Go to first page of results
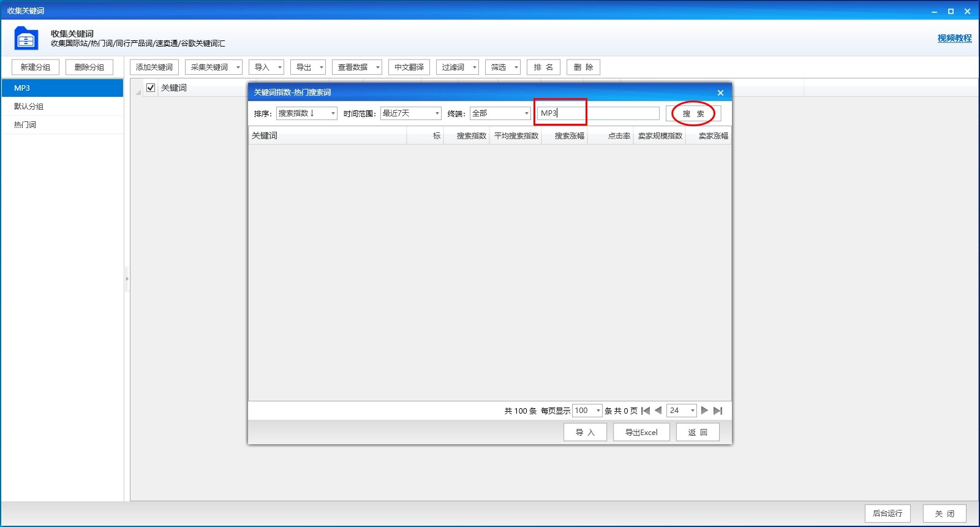 coord(646,411)
